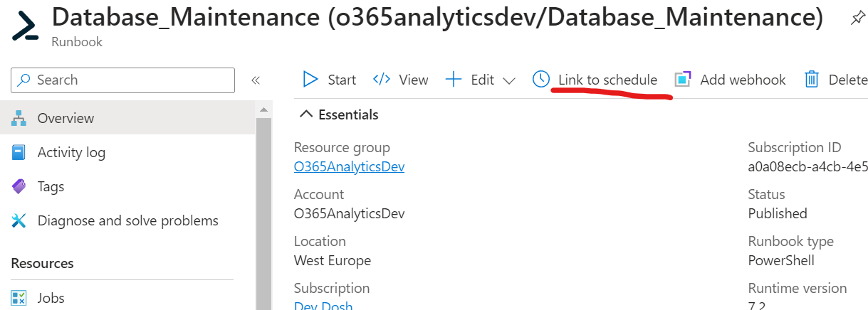This screenshot has width=868, height=310.
Task: Open the Dev Dosh subscription link
Action: click(323, 306)
